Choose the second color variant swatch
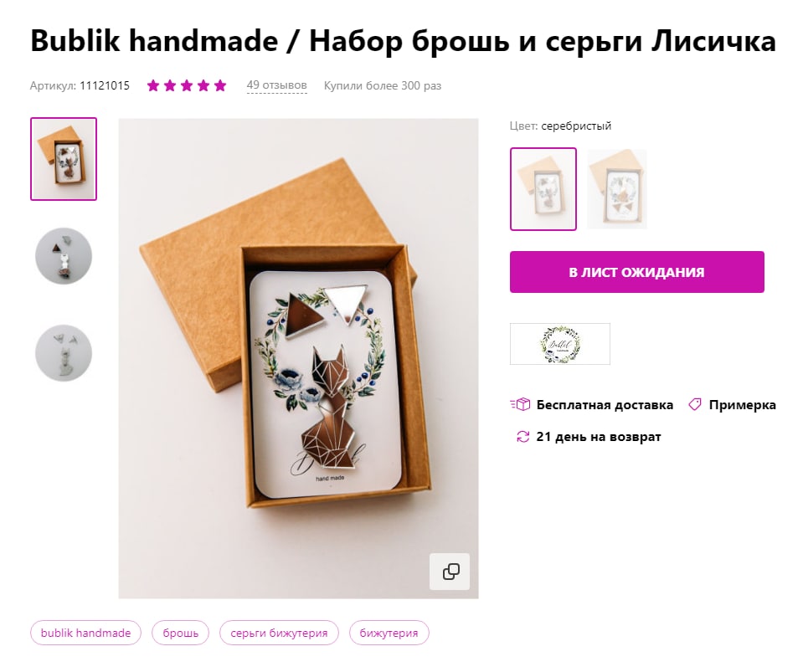The image size is (803, 672). 616,189
